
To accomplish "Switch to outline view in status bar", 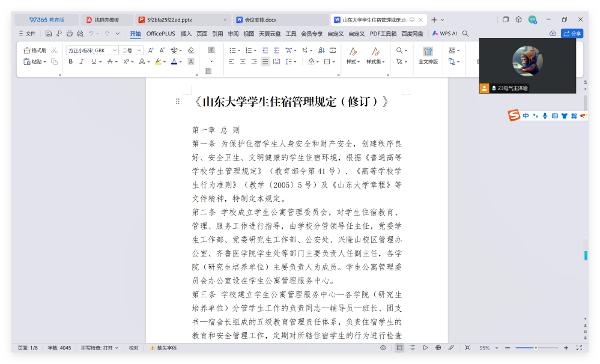I will click(x=412, y=348).
